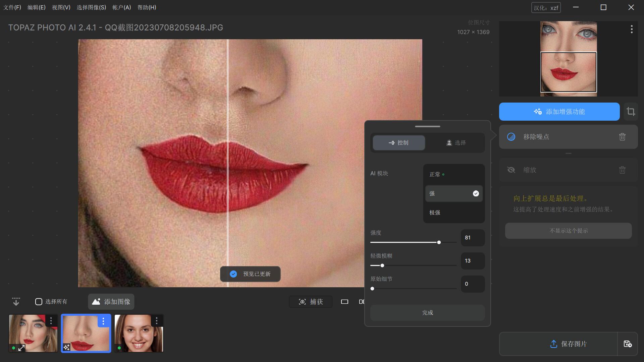This screenshot has height=362, width=644.
Task: Open the 选择图像(S) menu
Action: (x=91, y=7)
